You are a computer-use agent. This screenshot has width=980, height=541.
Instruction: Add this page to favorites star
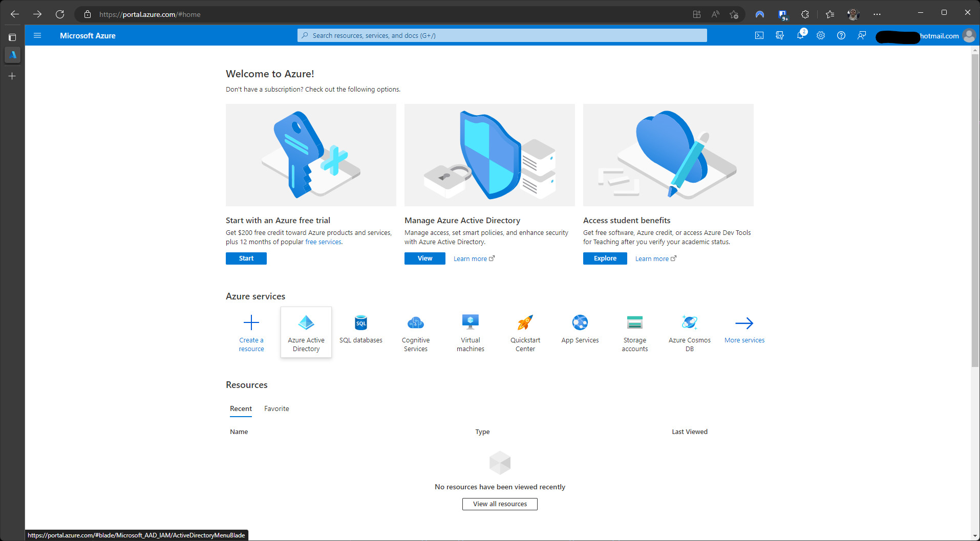pyautogui.click(x=734, y=14)
